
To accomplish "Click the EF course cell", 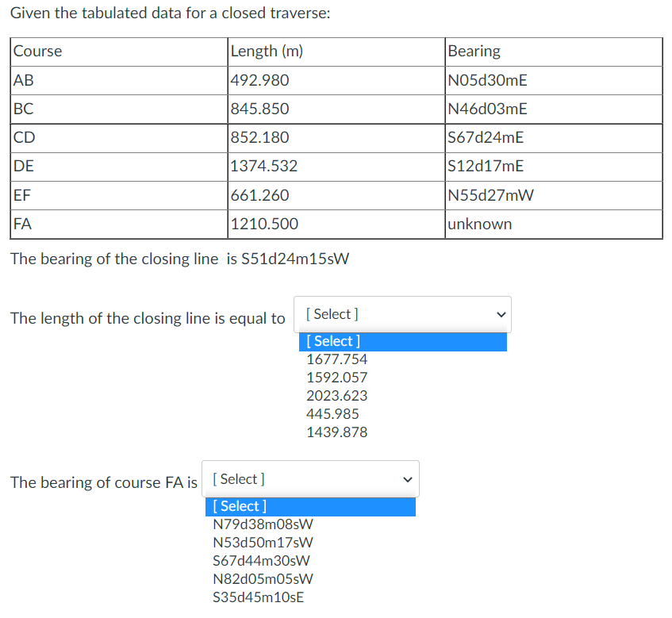I will click(119, 195).
